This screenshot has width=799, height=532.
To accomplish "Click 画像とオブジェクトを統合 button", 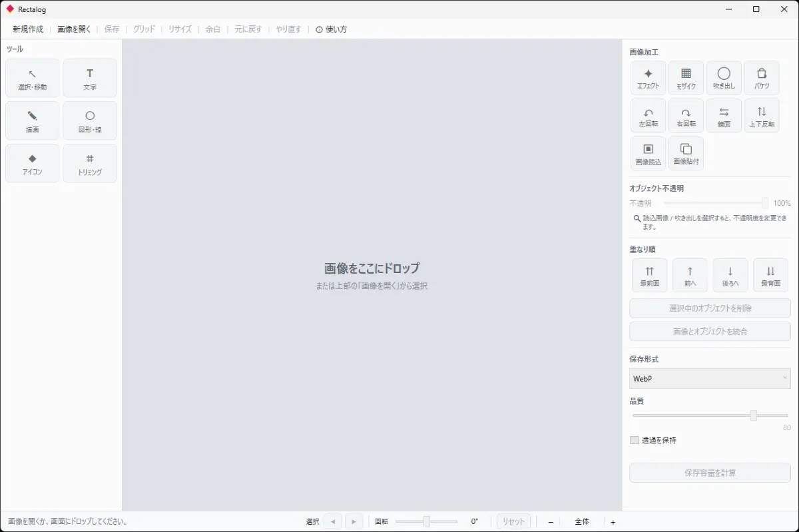I will pos(710,331).
